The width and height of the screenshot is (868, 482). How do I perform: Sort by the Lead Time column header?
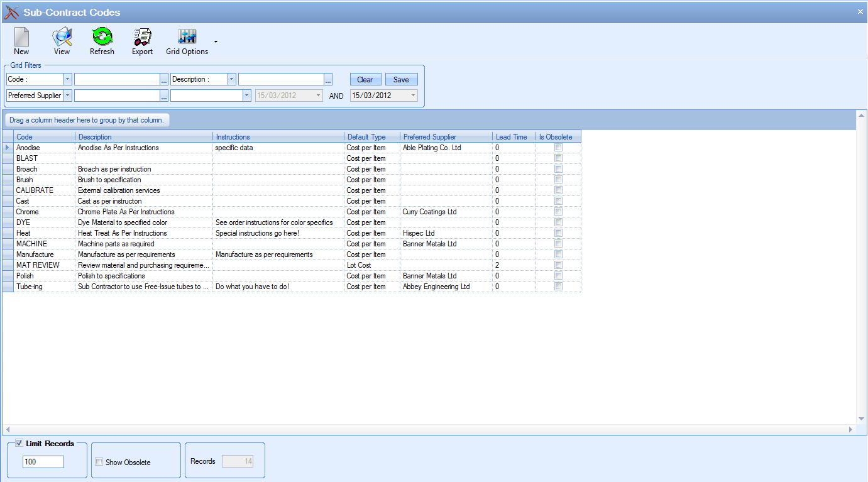pos(512,136)
